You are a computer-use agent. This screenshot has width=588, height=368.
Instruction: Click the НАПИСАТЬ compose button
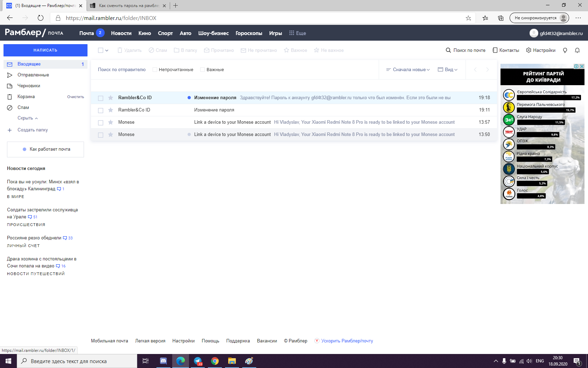pyautogui.click(x=45, y=50)
